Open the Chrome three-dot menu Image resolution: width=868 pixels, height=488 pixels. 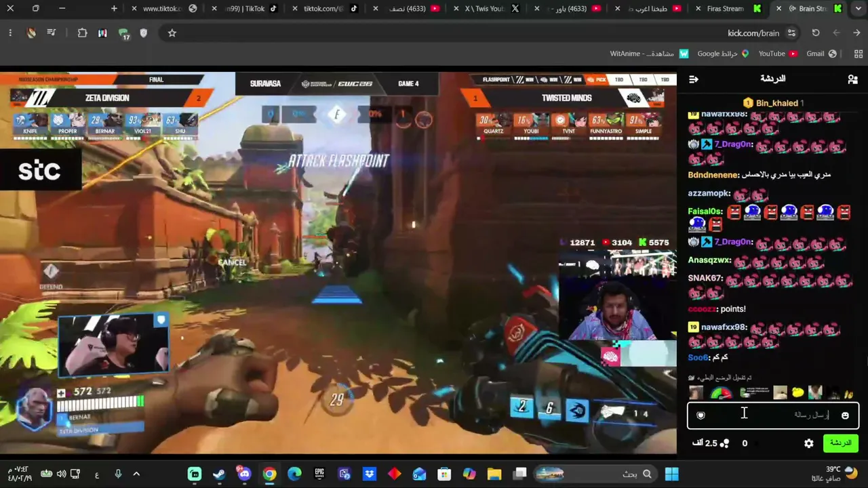pos(10,33)
